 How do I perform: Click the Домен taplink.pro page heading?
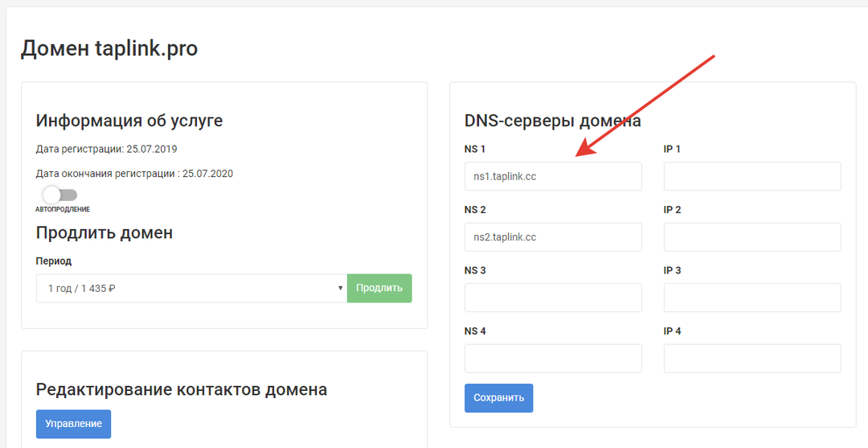(x=109, y=49)
